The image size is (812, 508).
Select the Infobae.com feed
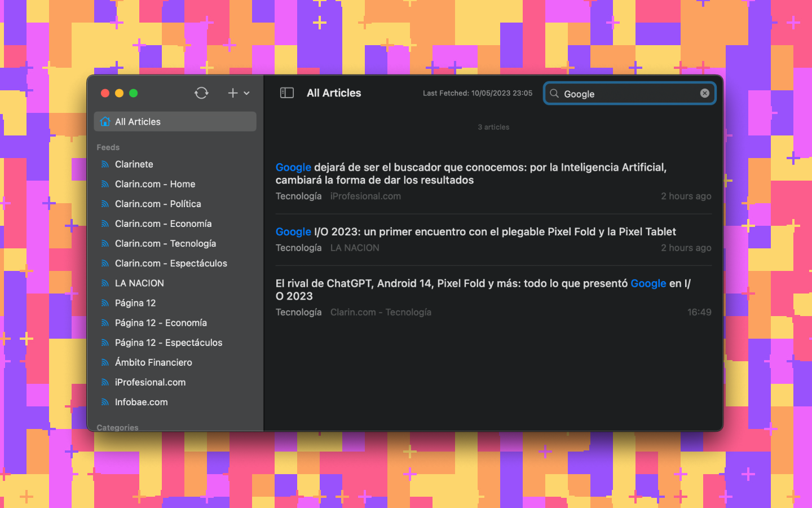pyautogui.click(x=175, y=402)
